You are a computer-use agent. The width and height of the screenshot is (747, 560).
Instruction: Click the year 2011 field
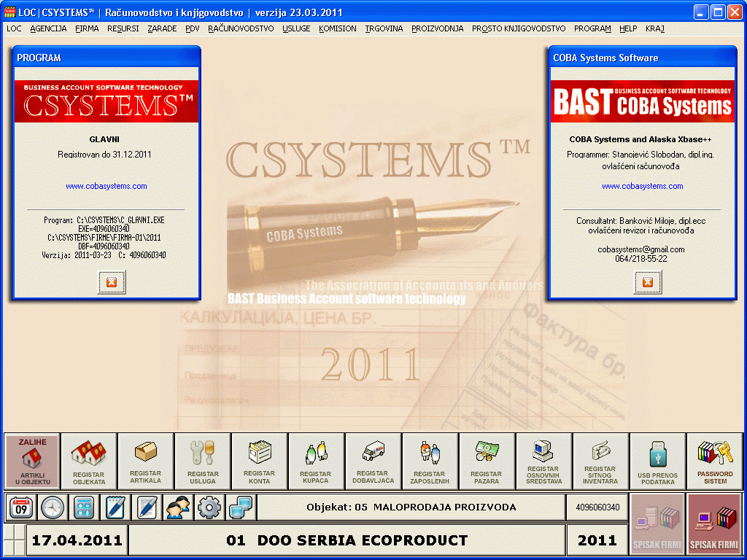[x=597, y=540]
